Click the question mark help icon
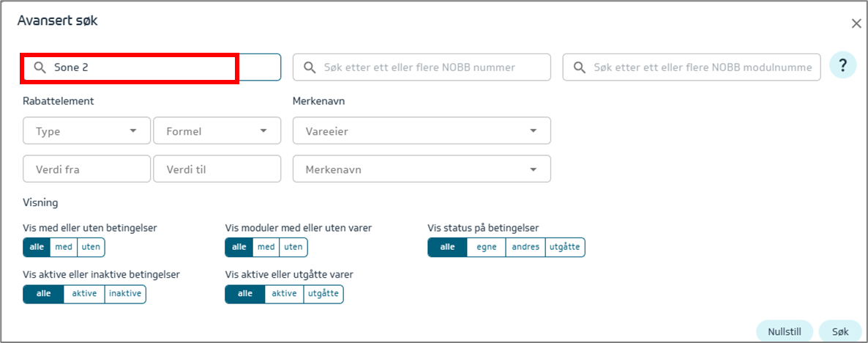The width and height of the screenshot is (868, 343). pyautogui.click(x=842, y=67)
